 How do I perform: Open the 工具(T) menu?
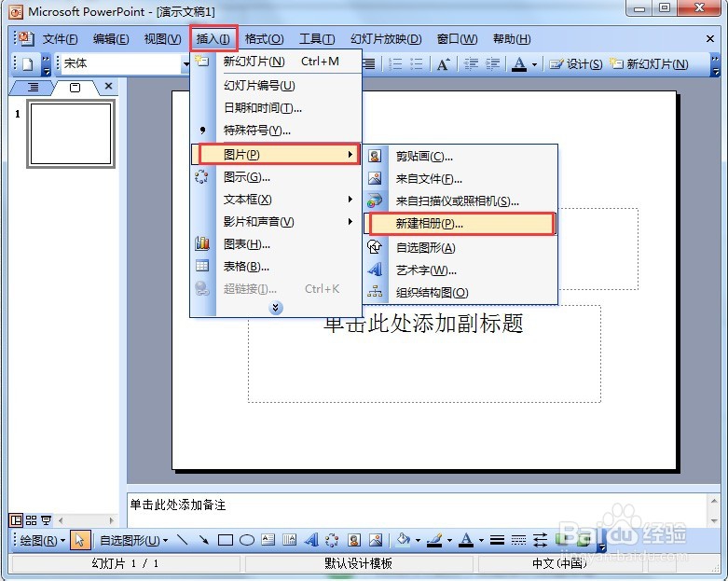[x=317, y=38]
